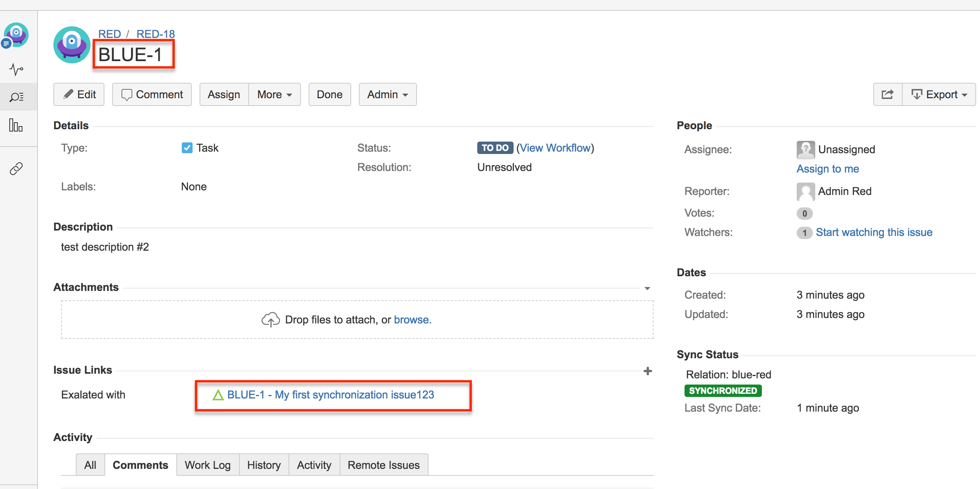
Task: Add an issue link with plus icon
Action: point(648,371)
